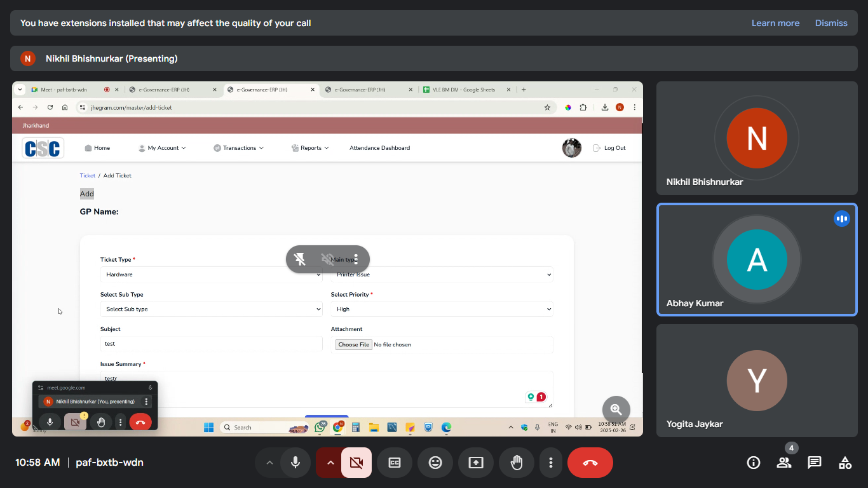Open the emoji reactions button
This screenshot has height=488, width=868.
point(435,463)
